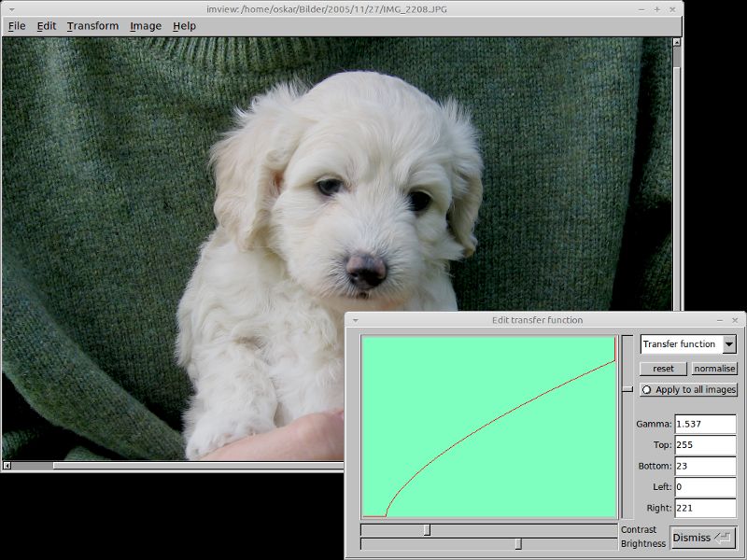Open the Transform menu
This screenshot has width=747, height=560.
point(92,26)
